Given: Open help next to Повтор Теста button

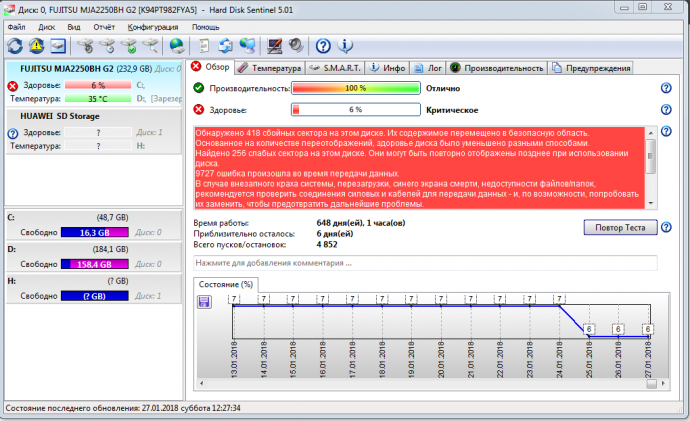Looking at the screenshot, I should (666, 227).
